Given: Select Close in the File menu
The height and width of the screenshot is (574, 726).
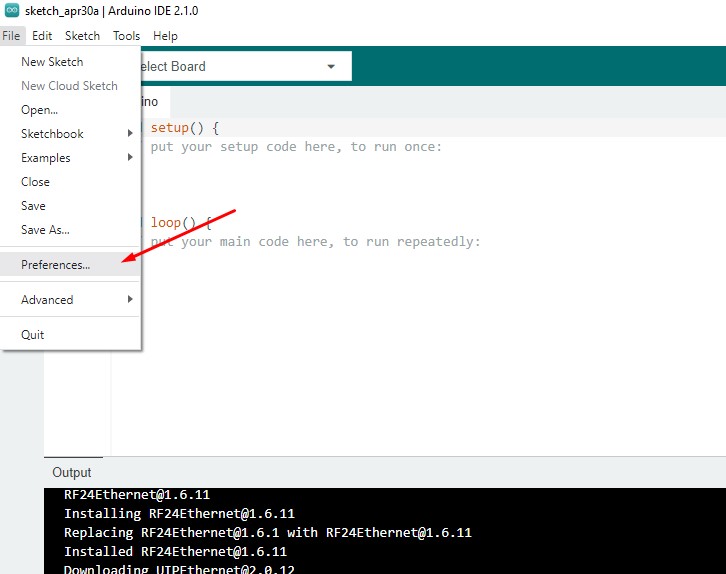Looking at the screenshot, I should [70, 182].
